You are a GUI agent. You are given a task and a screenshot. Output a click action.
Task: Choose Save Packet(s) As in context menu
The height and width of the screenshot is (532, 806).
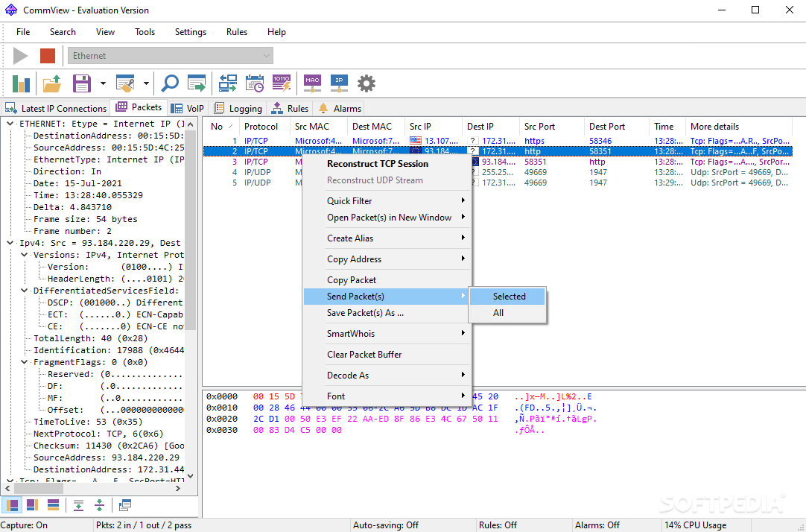[387, 313]
